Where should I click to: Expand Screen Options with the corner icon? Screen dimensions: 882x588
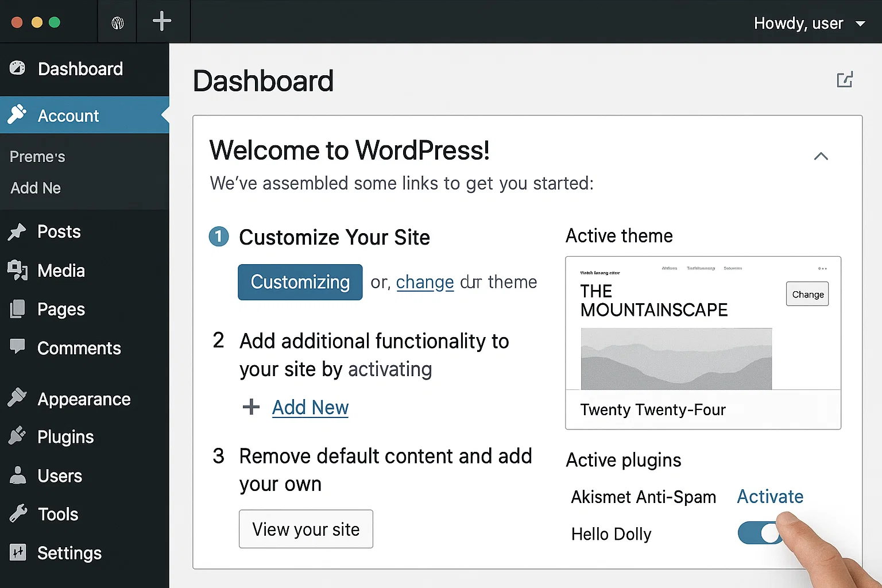(844, 80)
